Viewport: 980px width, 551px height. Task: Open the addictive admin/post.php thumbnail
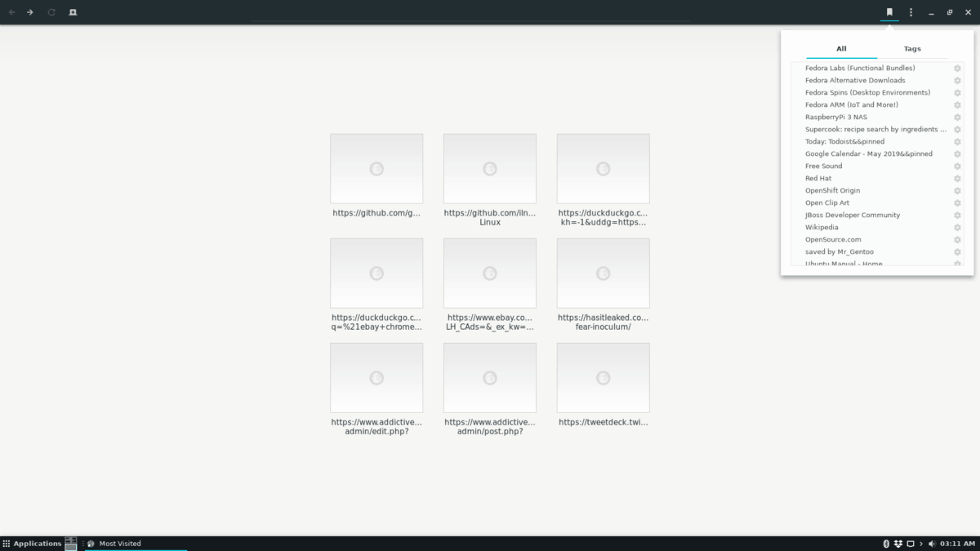490,378
